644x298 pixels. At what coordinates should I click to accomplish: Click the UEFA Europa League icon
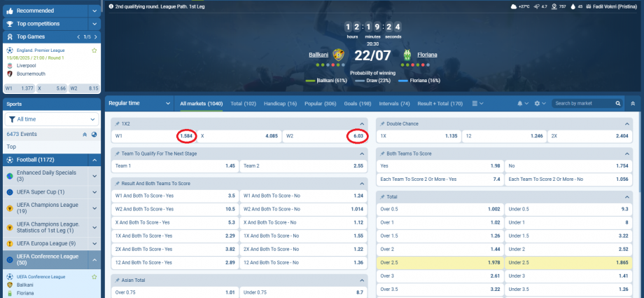click(10, 244)
